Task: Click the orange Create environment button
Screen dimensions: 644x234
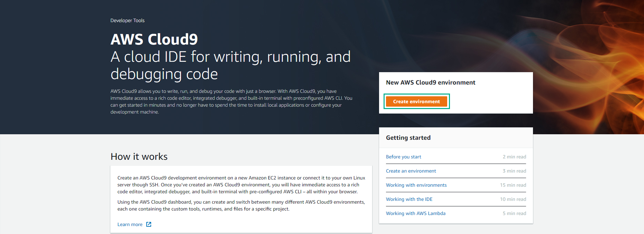Action: point(416,101)
